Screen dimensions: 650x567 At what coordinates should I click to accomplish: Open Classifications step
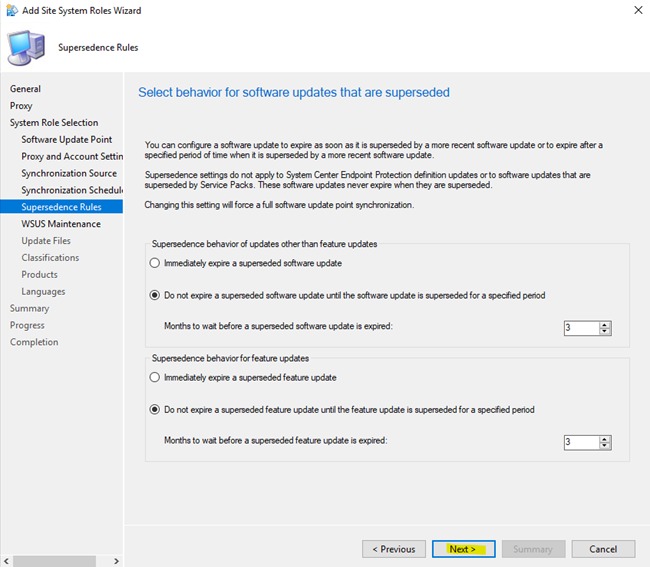tap(50, 258)
